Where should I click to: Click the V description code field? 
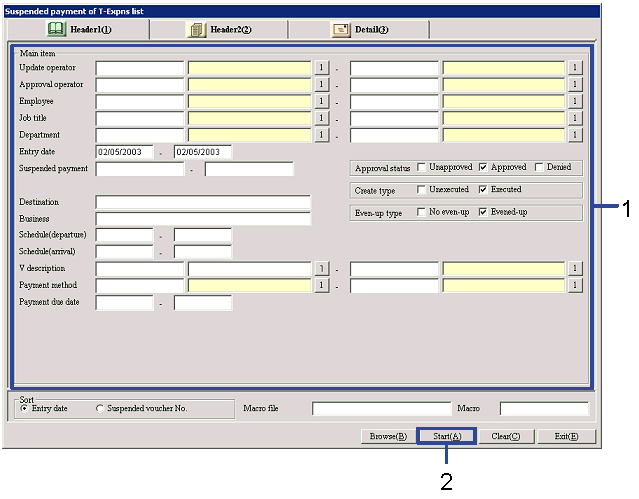(140, 269)
